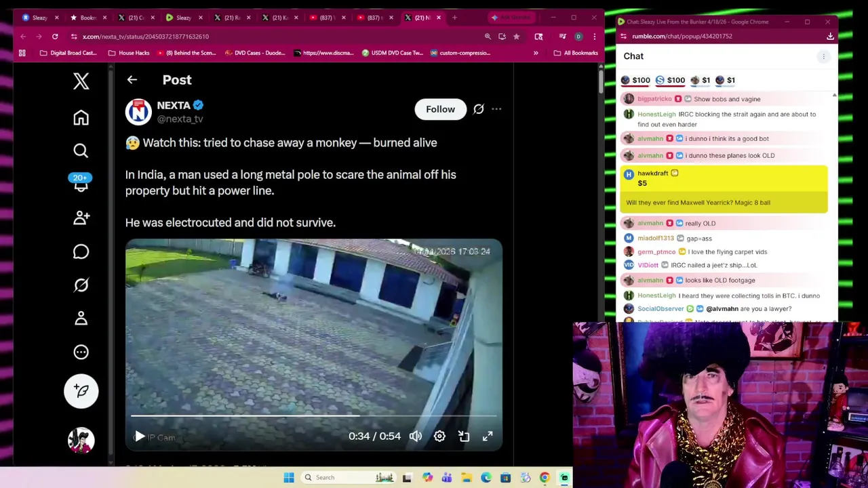Open Notifications bell with 20+ badge
The width and height of the screenshot is (868, 488).
(81, 183)
